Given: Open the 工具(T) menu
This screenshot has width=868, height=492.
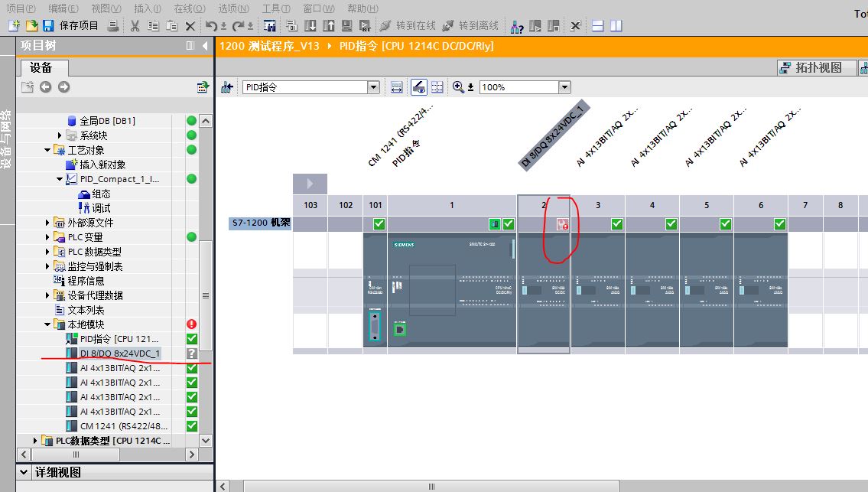Looking at the screenshot, I should (276, 8).
